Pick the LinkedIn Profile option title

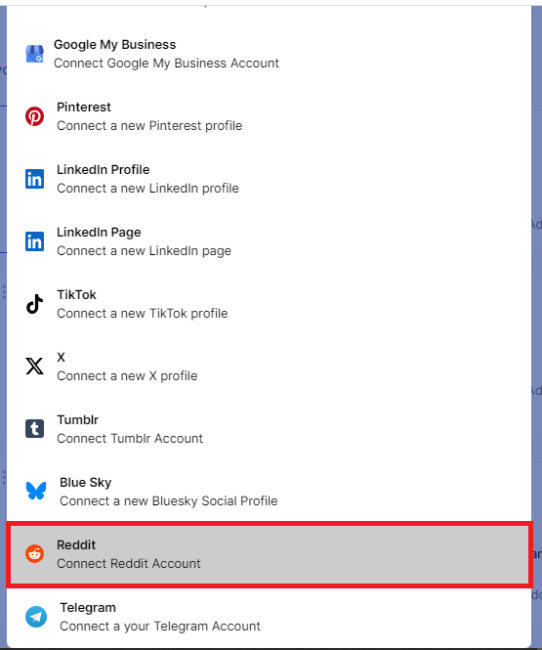(x=103, y=170)
